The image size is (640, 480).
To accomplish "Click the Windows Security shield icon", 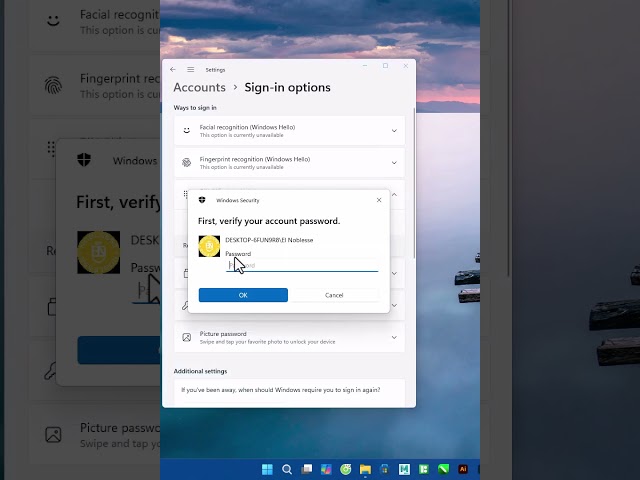I will (x=202, y=200).
